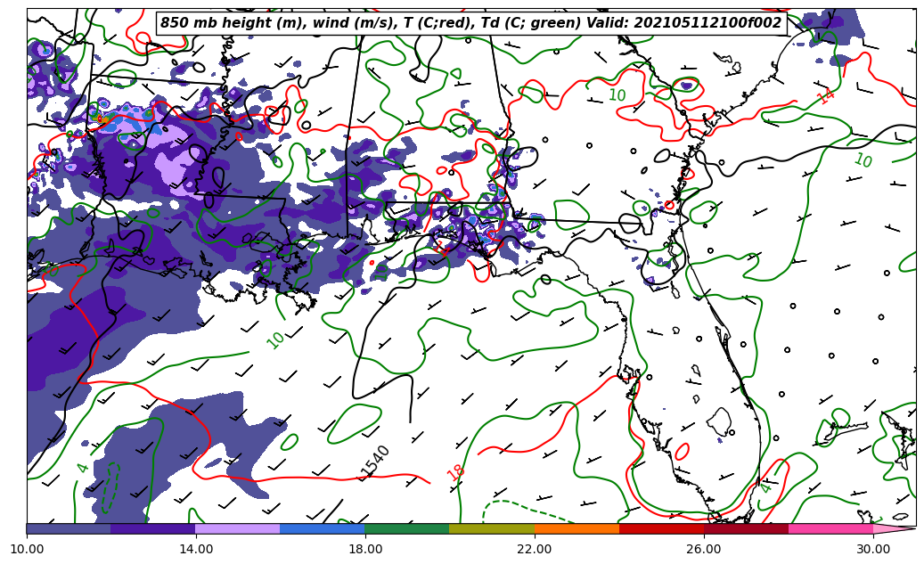The height and width of the screenshot is (564, 924).
Task: Select the 14.00 colorbar tick label
Action: (x=196, y=549)
